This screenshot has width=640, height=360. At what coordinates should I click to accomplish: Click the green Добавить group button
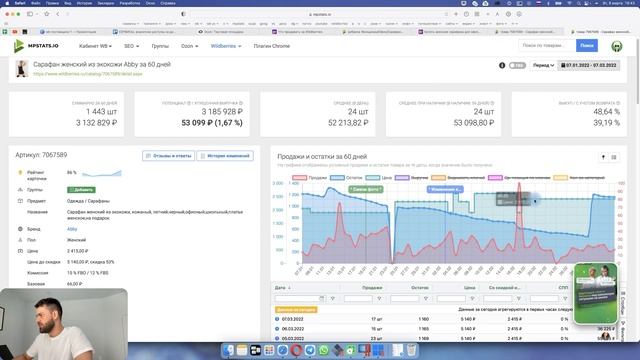[x=81, y=190]
